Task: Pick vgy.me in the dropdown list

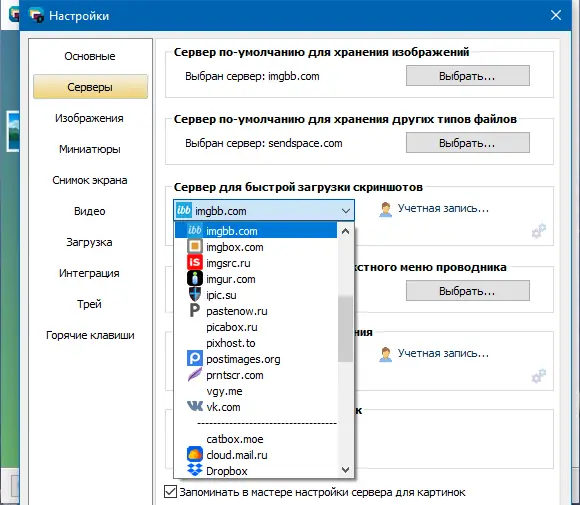Action: 256,391
